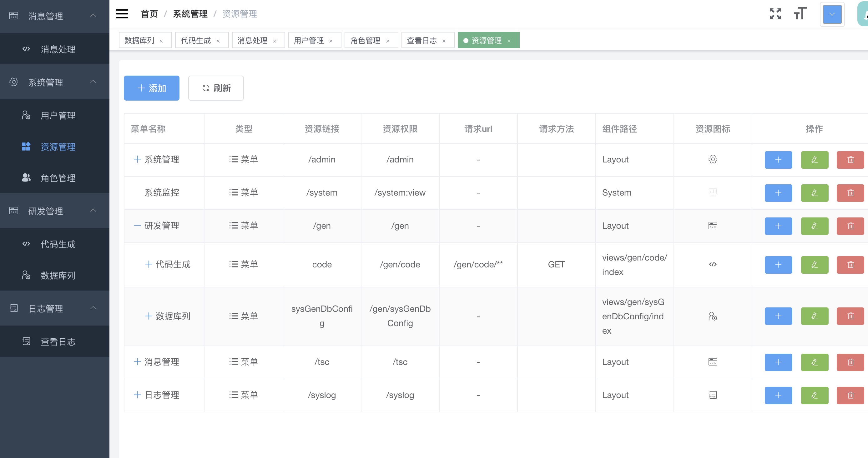Click the fullscreen icon in header
868x458 pixels.
click(x=775, y=14)
